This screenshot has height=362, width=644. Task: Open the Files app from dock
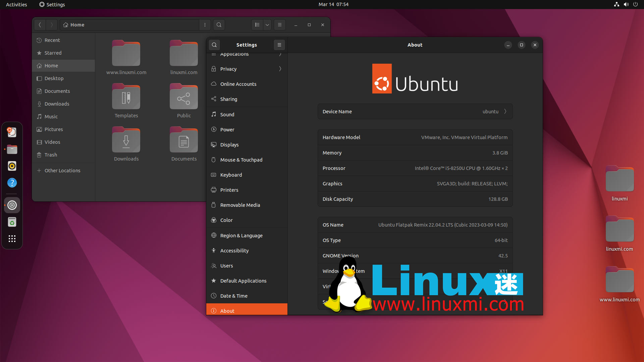click(x=12, y=149)
